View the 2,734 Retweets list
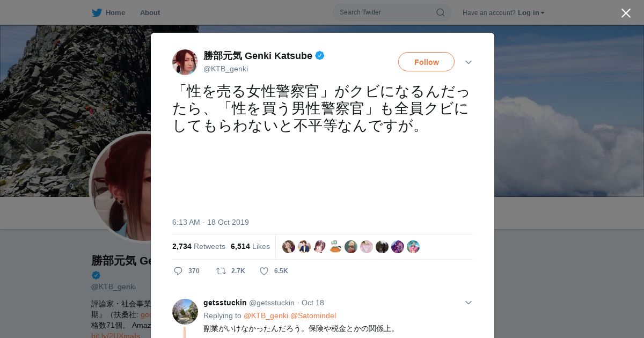The width and height of the screenshot is (644, 338). [199, 246]
